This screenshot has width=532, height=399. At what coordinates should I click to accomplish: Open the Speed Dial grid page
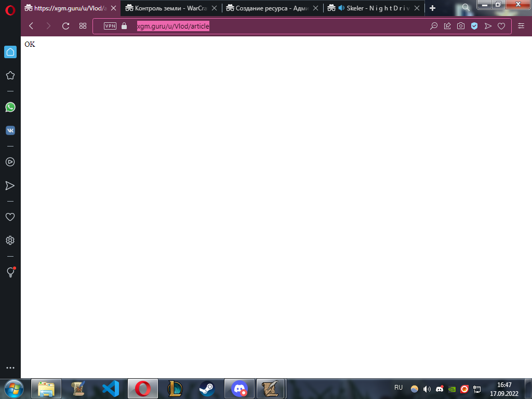83,26
